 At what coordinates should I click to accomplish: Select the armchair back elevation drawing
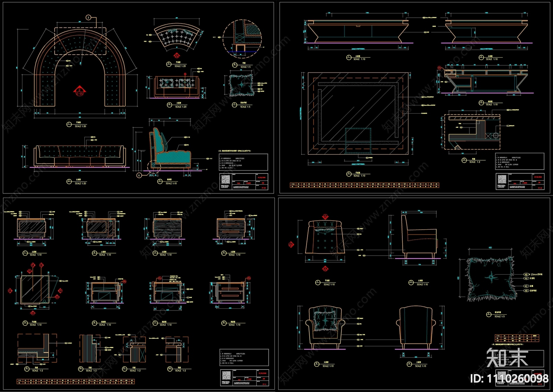coord(416,327)
